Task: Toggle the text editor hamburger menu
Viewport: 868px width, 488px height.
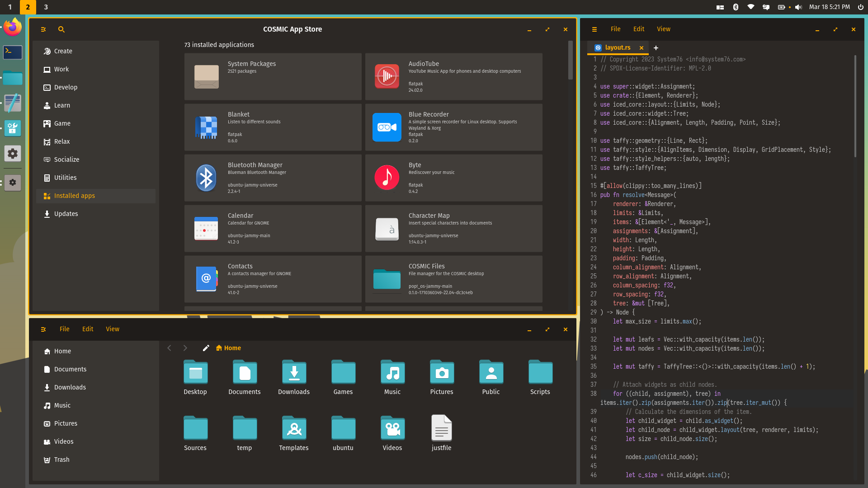Action: (594, 29)
